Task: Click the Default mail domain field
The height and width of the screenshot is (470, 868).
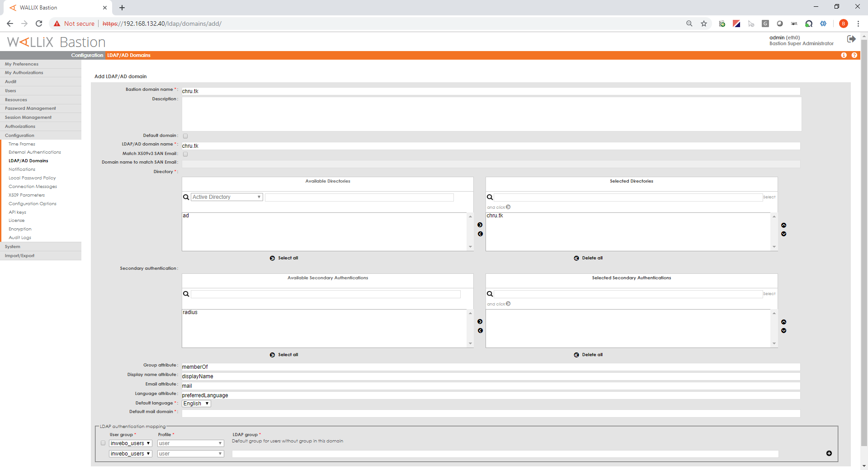Action: pos(491,414)
